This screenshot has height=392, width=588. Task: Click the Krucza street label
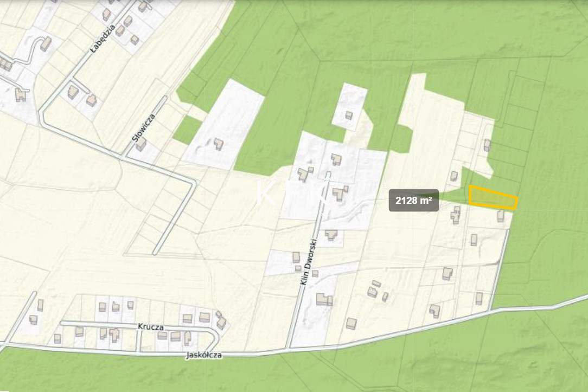click(x=151, y=327)
